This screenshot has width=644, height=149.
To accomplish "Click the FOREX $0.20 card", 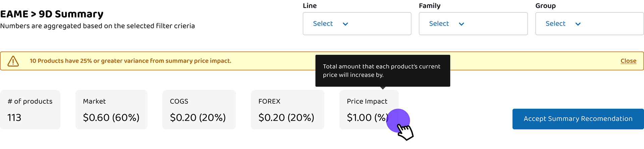I will [x=287, y=109].
